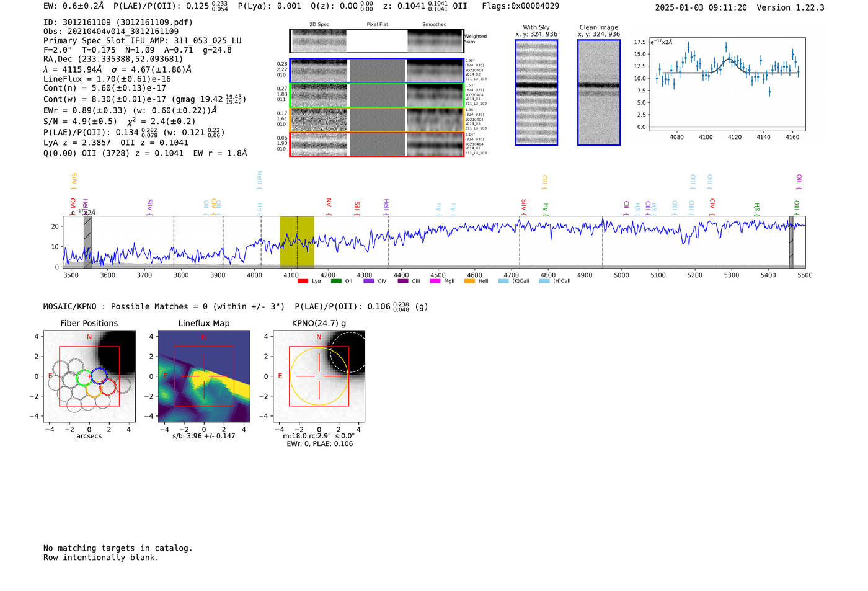Click Row intentionally blank text

[101, 558]
